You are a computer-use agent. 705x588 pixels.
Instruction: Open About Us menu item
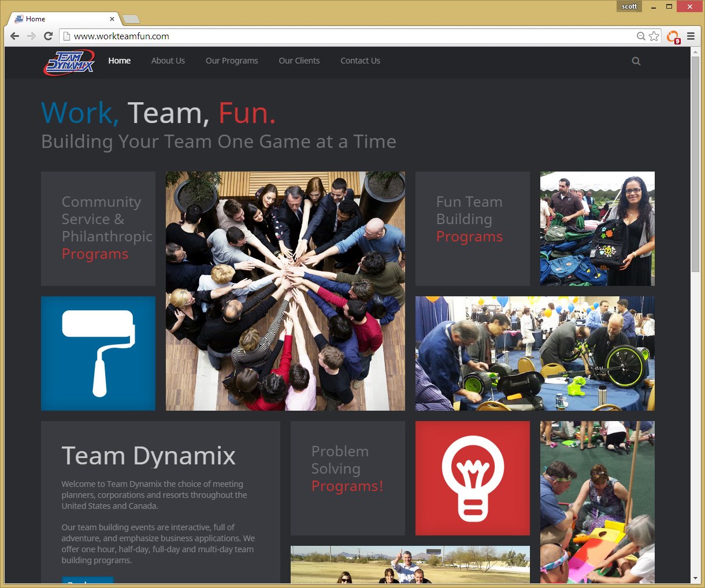pos(168,61)
